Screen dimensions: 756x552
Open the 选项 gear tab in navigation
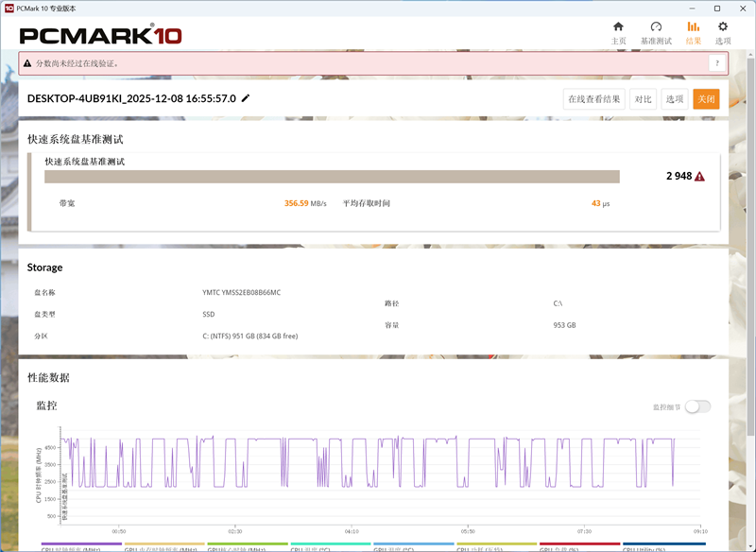coord(723,32)
